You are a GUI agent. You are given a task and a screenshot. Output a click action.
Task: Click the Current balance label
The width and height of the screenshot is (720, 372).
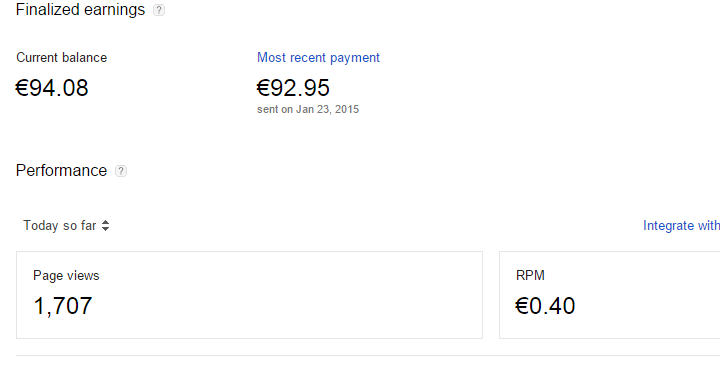[x=62, y=57]
